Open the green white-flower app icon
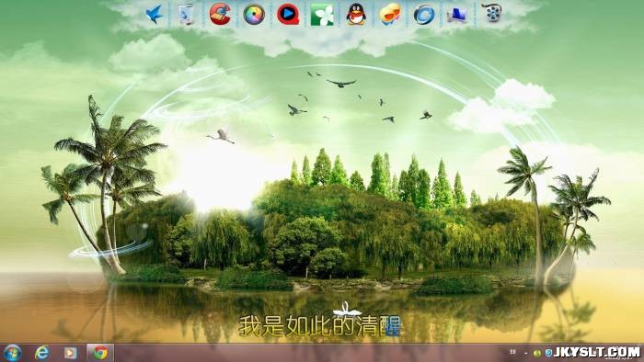The width and height of the screenshot is (644, 362). pyautogui.click(x=322, y=15)
